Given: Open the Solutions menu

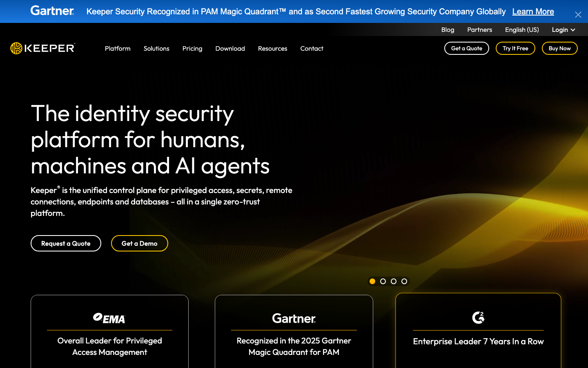Looking at the screenshot, I should pyautogui.click(x=156, y=48).
